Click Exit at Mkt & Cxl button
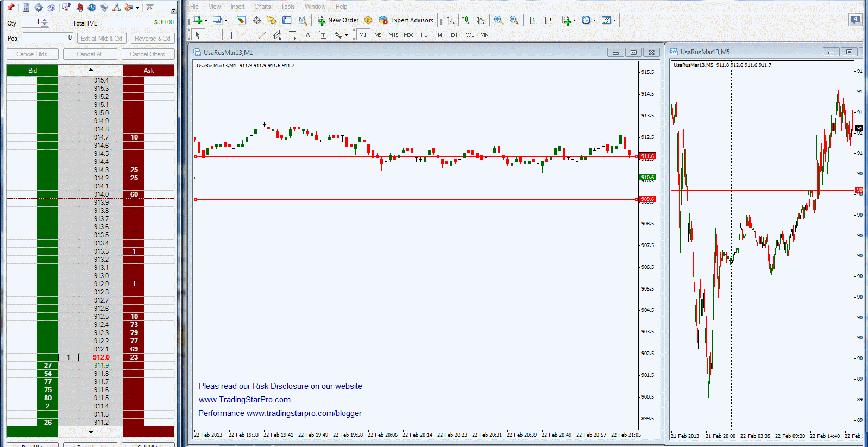Screen dimensions: 868x447 [102, 39]
